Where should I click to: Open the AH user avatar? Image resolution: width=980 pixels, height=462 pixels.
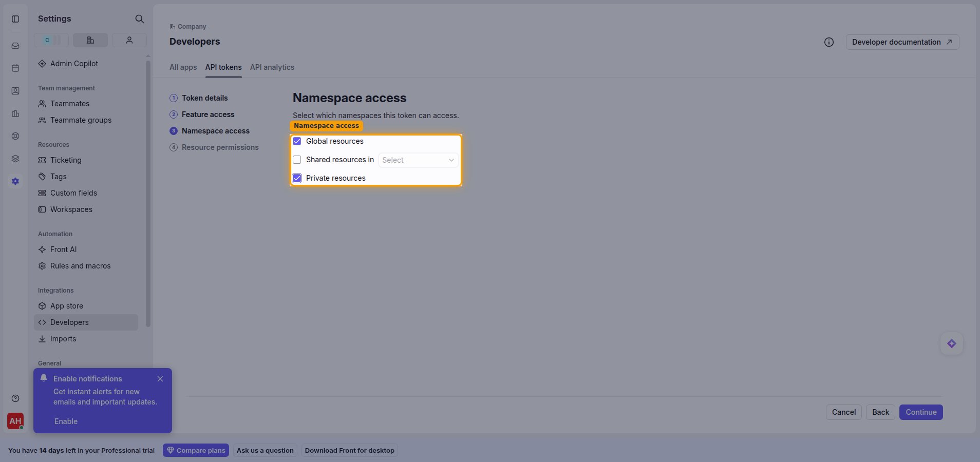pos(15,421)
